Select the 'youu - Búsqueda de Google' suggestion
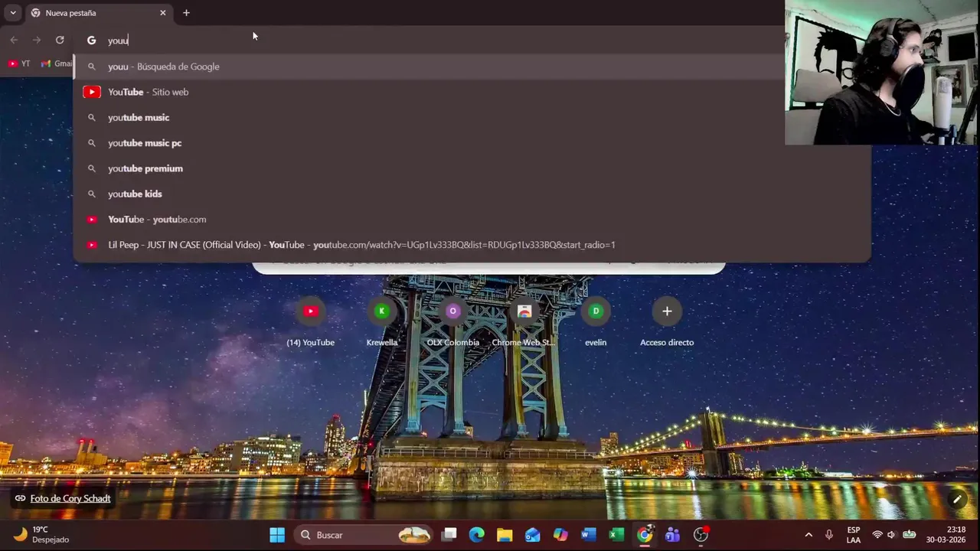This screenshot has height=551, width=980. pos(472,67)
